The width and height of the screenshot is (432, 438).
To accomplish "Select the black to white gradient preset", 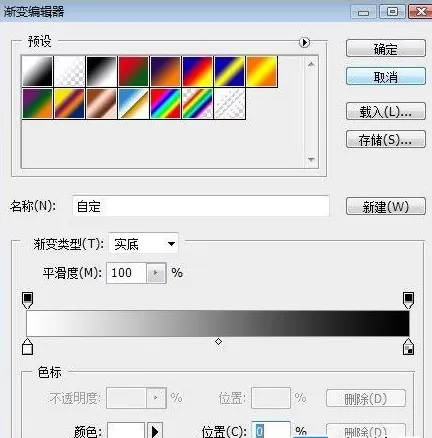I will click(101, 71).
